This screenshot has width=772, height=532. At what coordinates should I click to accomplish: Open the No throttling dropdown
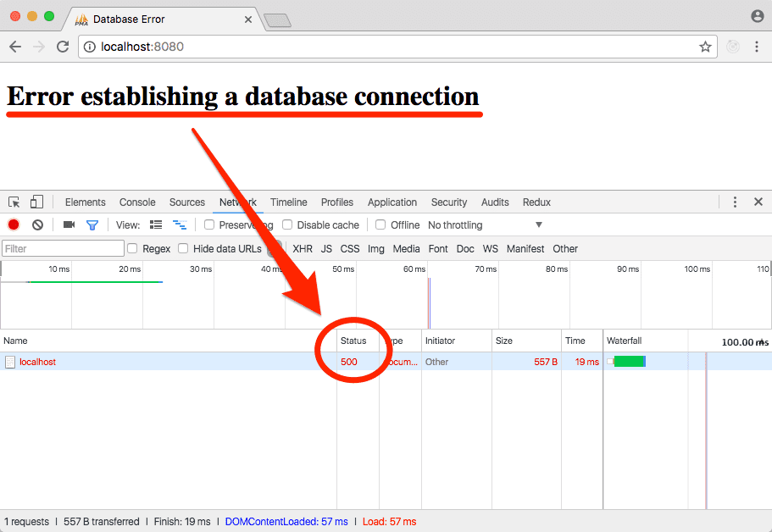[485, 224]
